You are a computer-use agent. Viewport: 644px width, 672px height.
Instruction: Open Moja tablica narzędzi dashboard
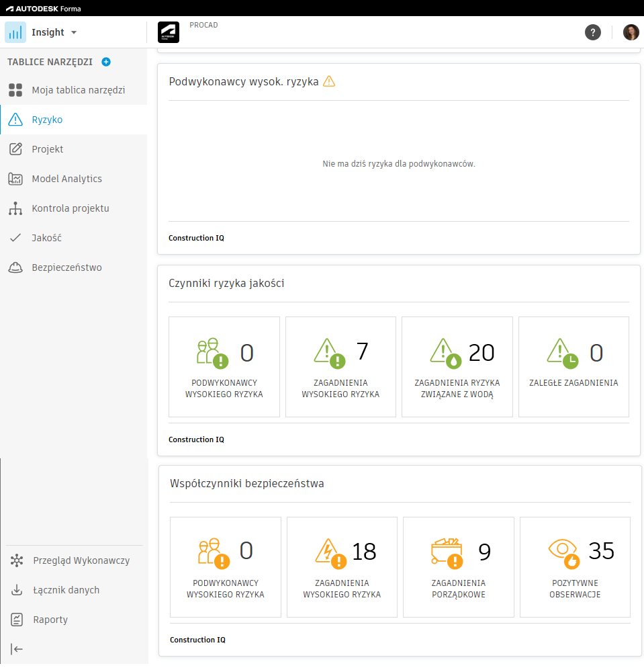point(74,90)
